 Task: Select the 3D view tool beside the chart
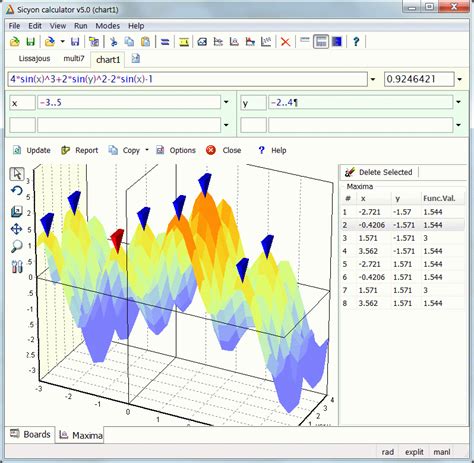click(x=17, y=211)
